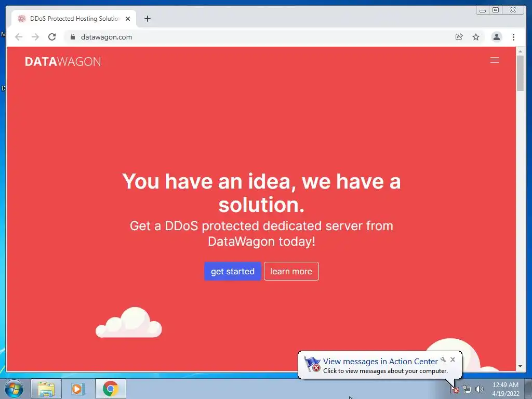
Task: Click the Chrome taskbar icon
Action: [x=111, y=389]
